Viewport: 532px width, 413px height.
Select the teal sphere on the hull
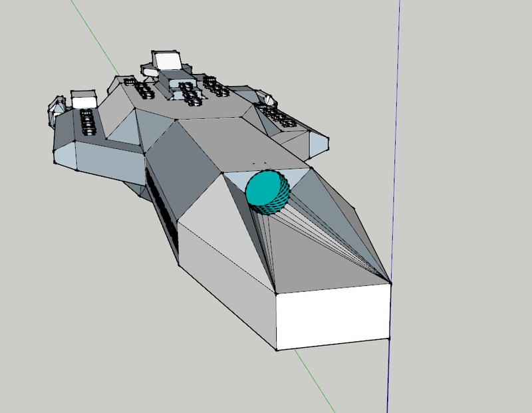267,192
